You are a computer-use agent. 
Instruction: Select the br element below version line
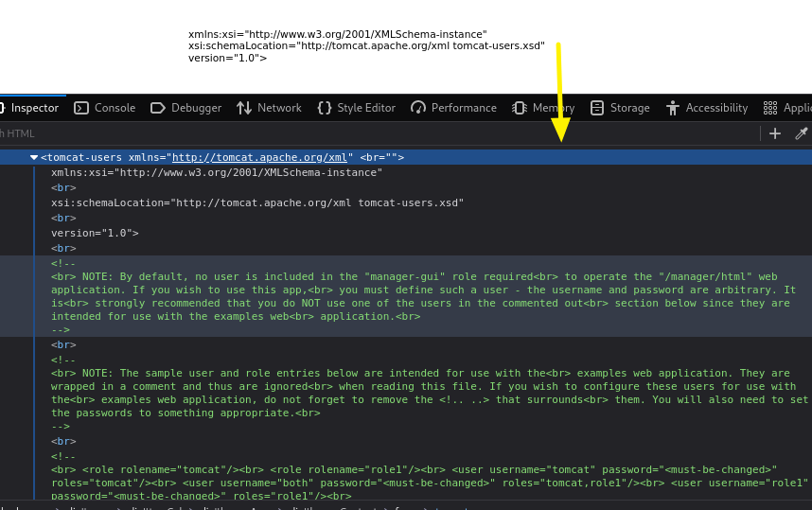pos(63,248)
